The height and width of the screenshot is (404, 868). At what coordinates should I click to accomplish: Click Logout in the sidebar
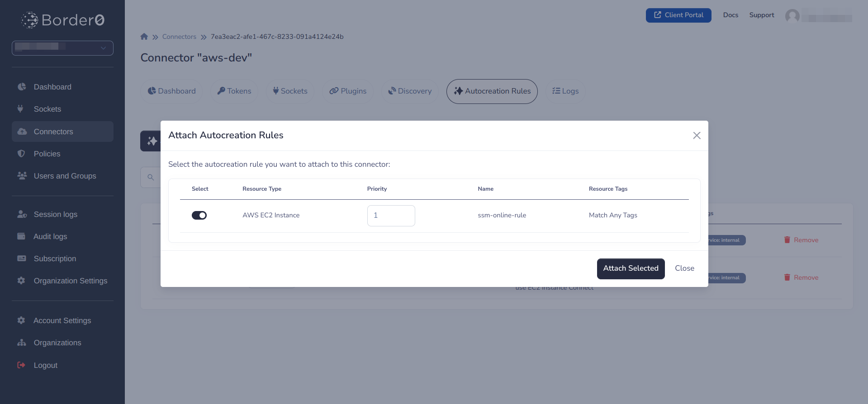pos(62,365)
